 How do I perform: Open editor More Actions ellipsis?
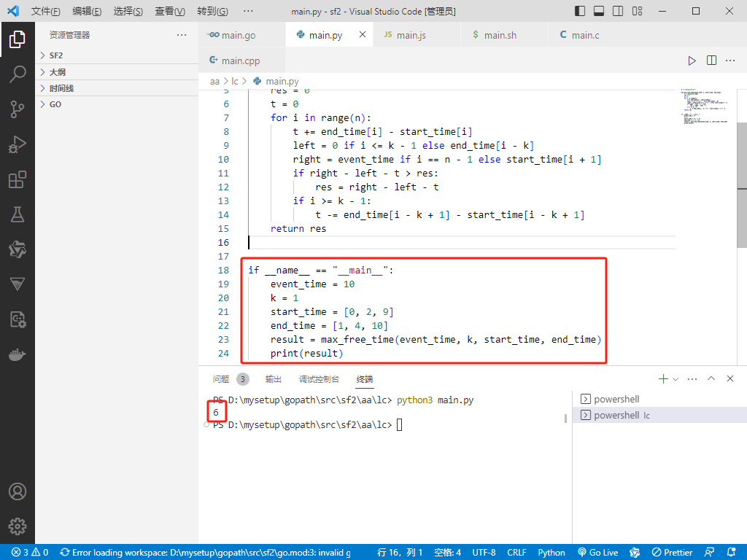[x=730, y=61]
